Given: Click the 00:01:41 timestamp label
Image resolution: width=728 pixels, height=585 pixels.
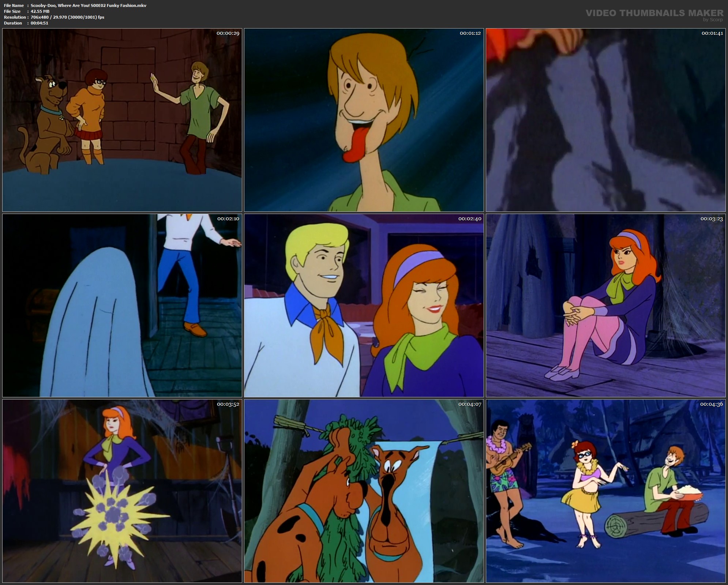Looking at the screenshot, I should click(712, 33).
